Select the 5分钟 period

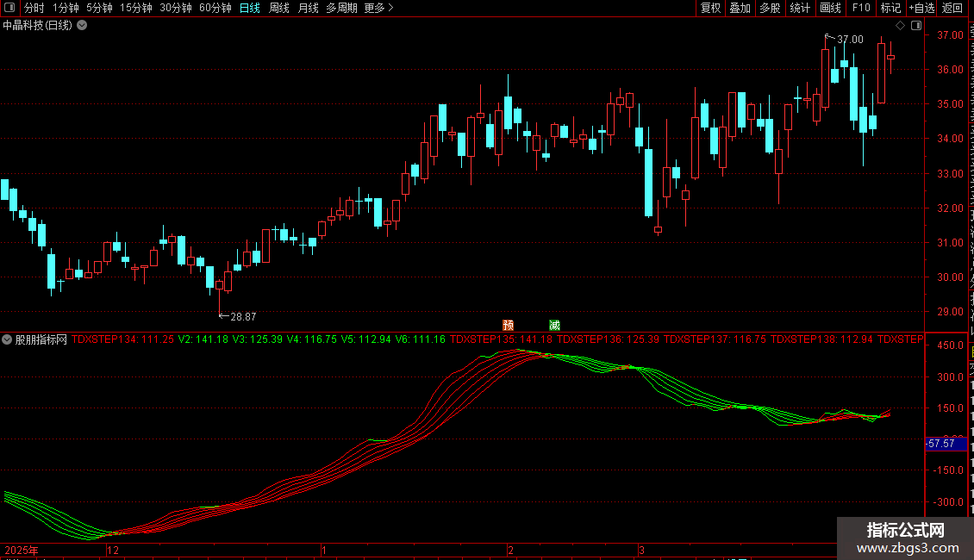pos(99,8)
